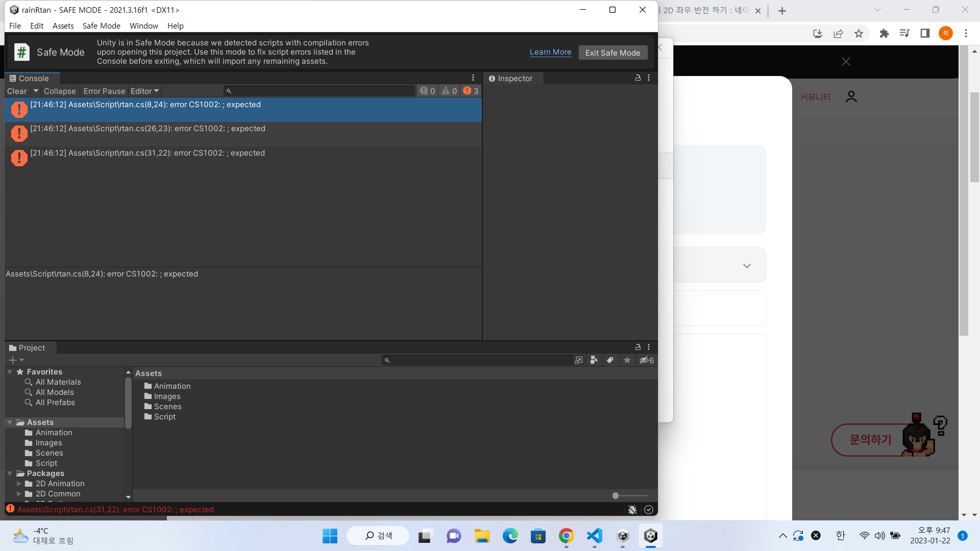Open the Editor dropdown in Console
The width and height of the screenshot is (980, 551).
coord(144,91)
